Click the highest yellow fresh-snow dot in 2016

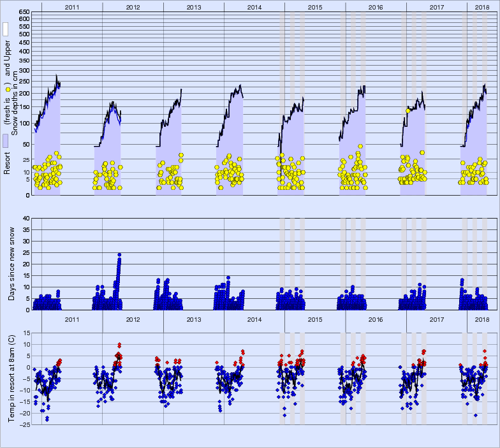[x=360, y=147]
